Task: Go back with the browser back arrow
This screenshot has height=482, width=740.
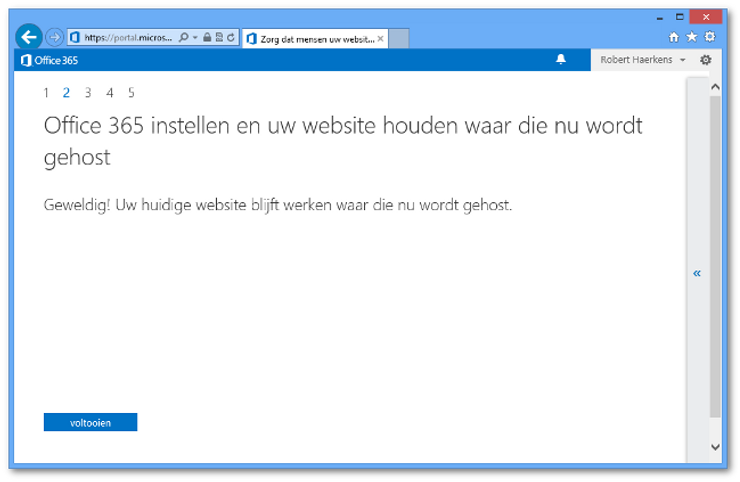Action: click(29, 37)
